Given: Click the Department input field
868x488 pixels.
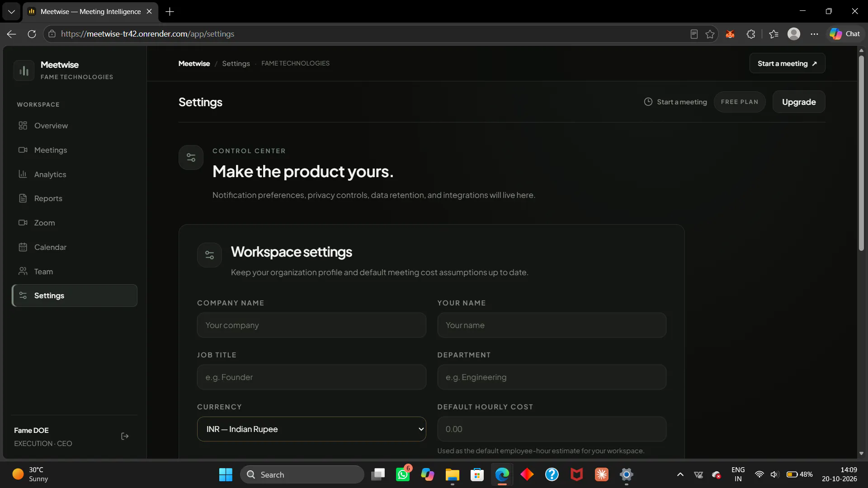Looking at the screenshot, I should pyautogui.click(x=552, y=377).
